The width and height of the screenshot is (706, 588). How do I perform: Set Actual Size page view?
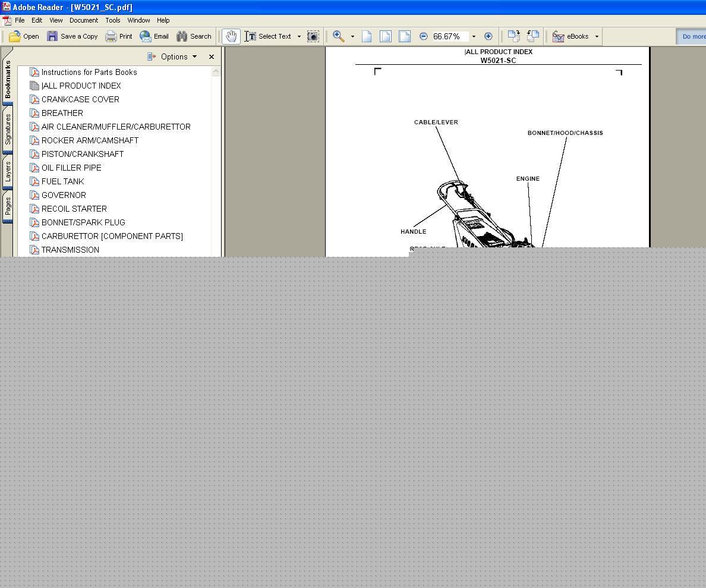click(x=367, y=36)
